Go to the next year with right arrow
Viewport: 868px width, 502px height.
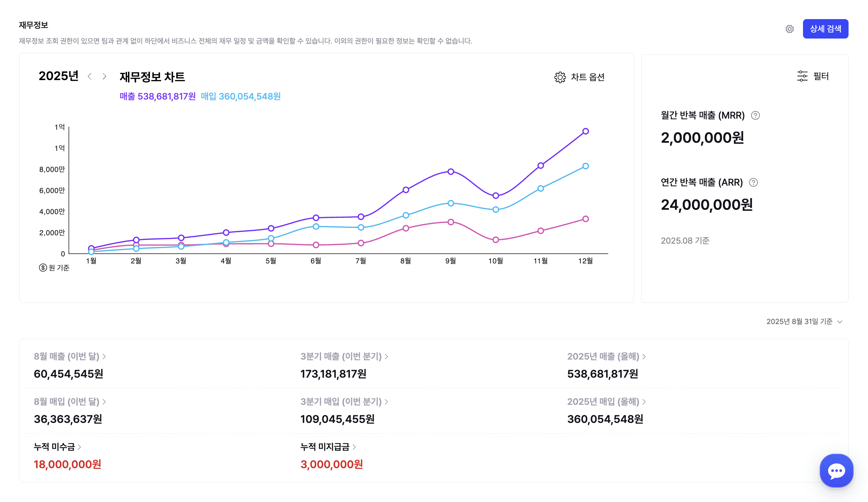tap(104, 76)
